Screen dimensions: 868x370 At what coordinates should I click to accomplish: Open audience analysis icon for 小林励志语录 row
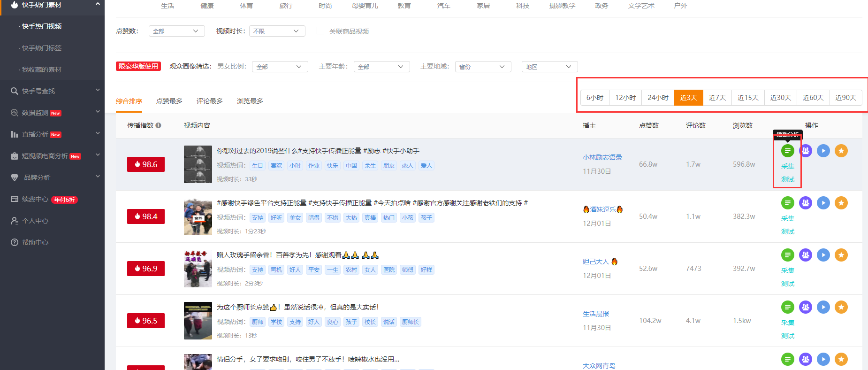click(x=806, y=151)
